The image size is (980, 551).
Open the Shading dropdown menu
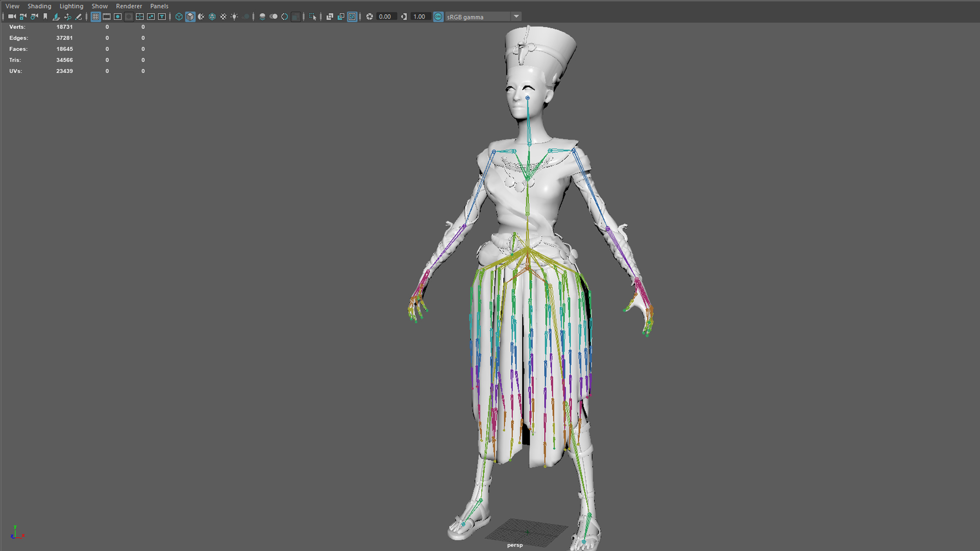39,6
